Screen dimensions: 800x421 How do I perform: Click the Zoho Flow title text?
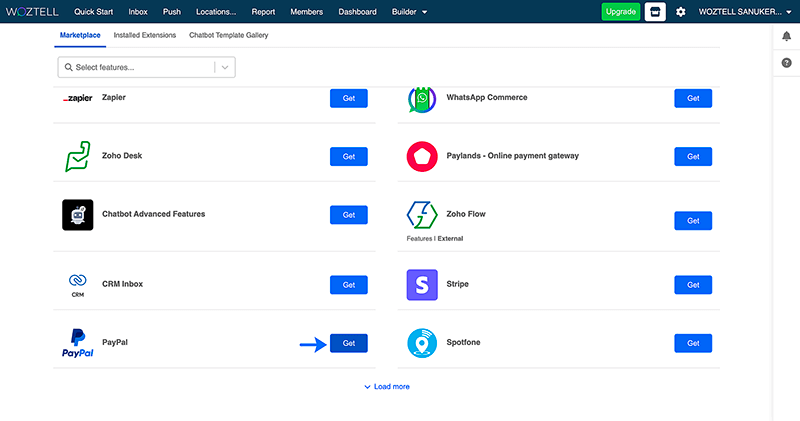point(466,214)
